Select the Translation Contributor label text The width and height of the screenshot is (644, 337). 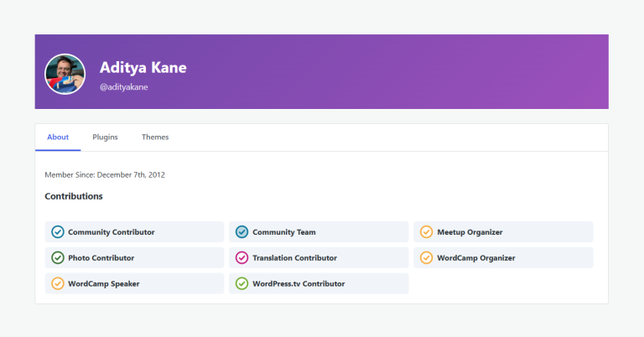(294, 258)
